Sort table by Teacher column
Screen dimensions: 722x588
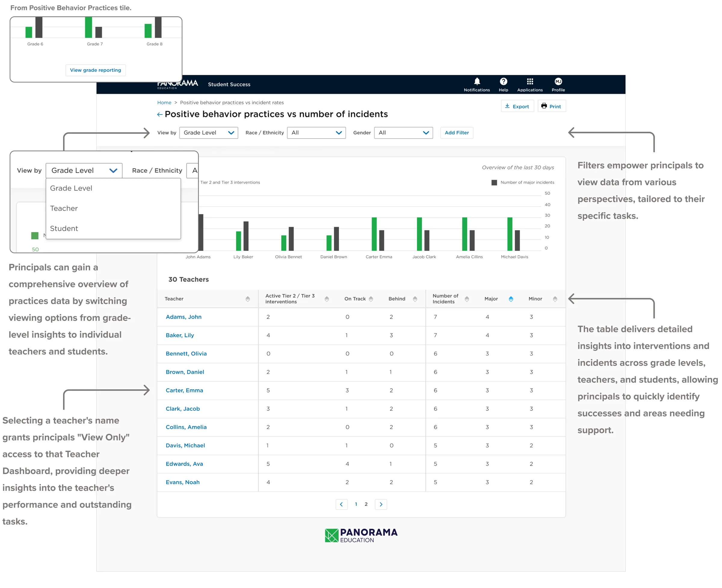[248, 299]
